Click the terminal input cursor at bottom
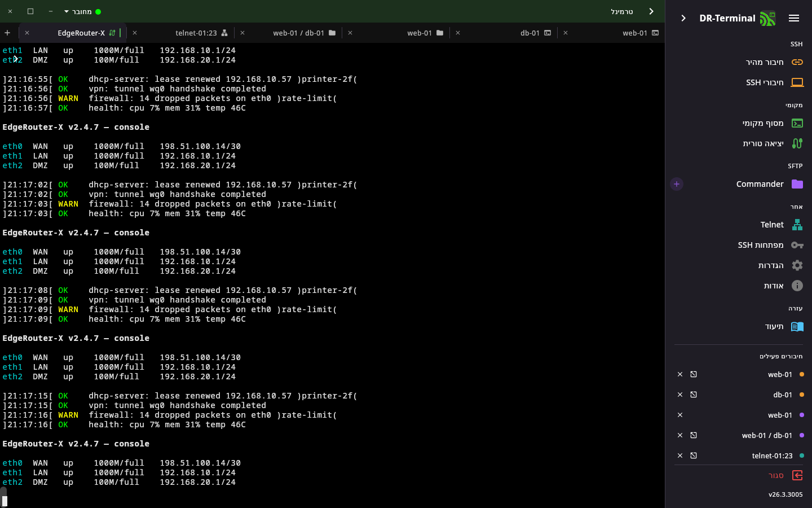The image size is (812, 508). (x=5, y=501)
